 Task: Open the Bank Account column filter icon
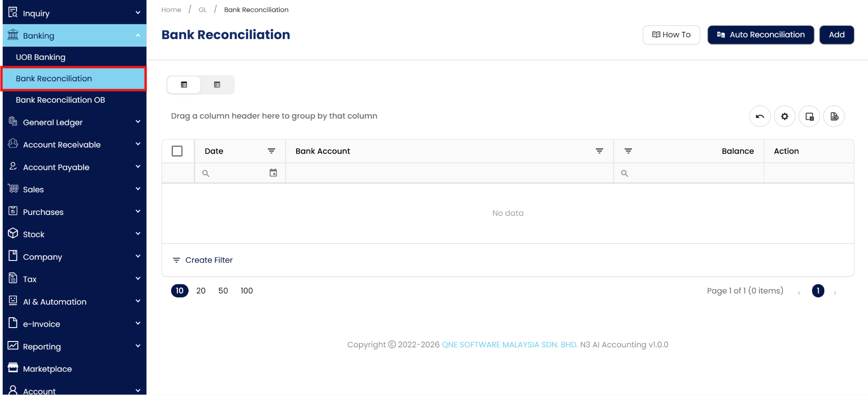click(599, 151)
